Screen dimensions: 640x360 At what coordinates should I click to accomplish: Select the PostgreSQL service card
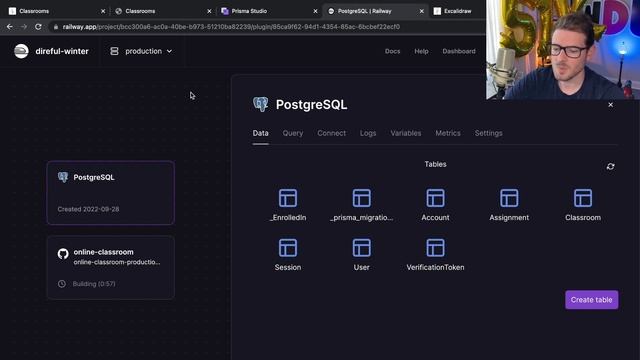111,193
